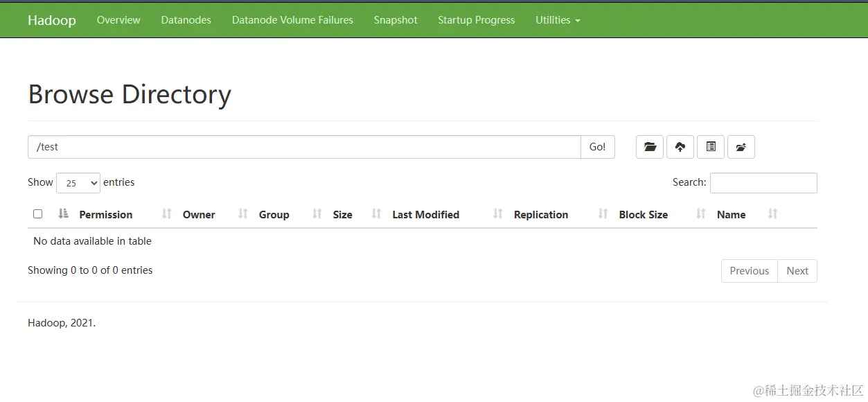Tick the select-all checkbox in table header
The height and width of the screenshot is (402, 868).
(x=38, y=214)
